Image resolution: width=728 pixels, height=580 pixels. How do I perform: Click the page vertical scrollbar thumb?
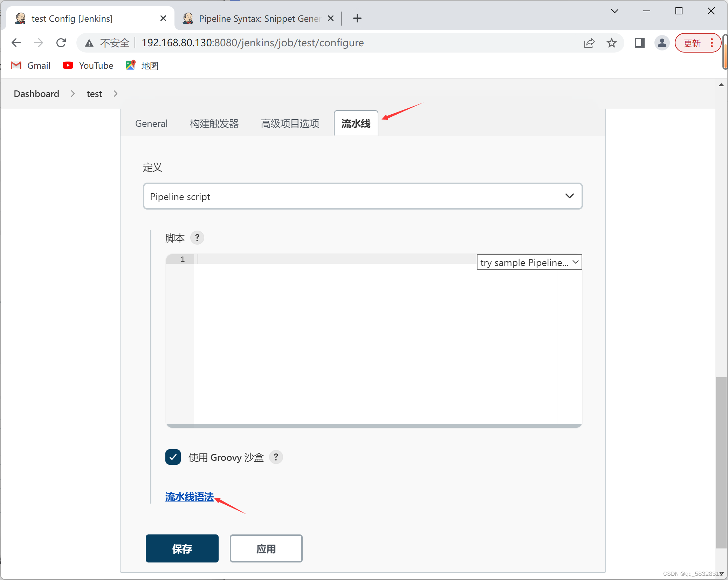point(721,463)
